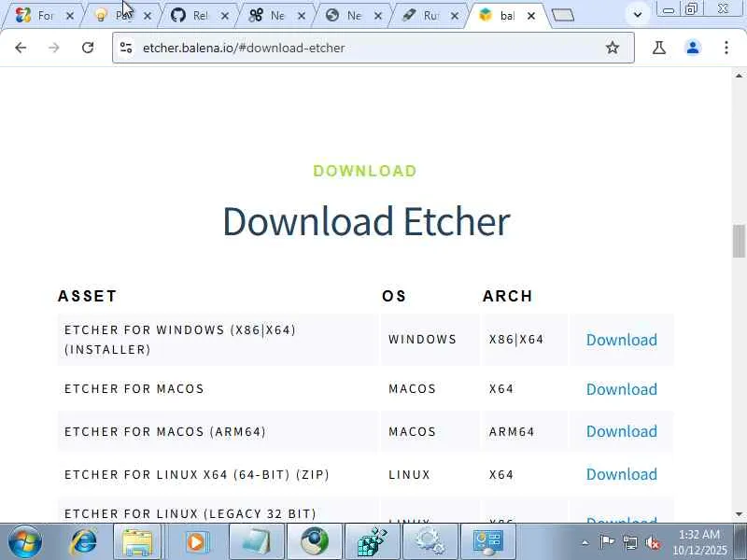747x560 pixels.
Task: Close the GitHub 'Rel' tab
Action: click(224, 16)
